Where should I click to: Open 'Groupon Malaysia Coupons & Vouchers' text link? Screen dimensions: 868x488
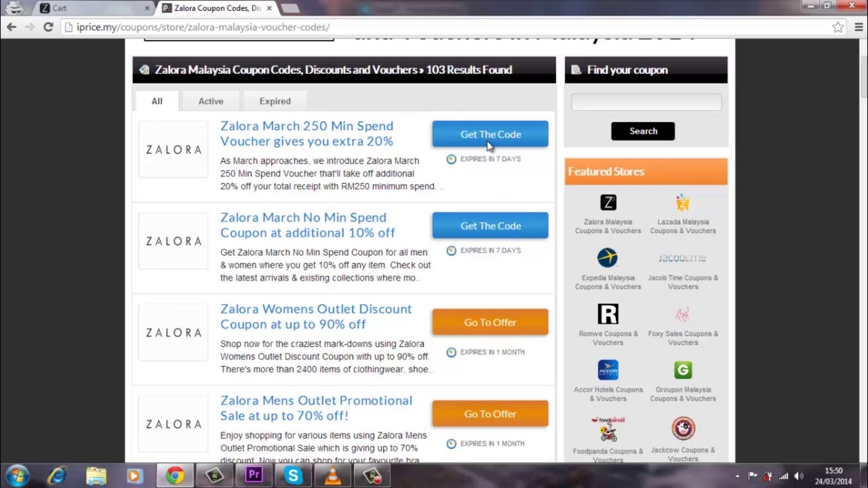click(x=683, y=394)
